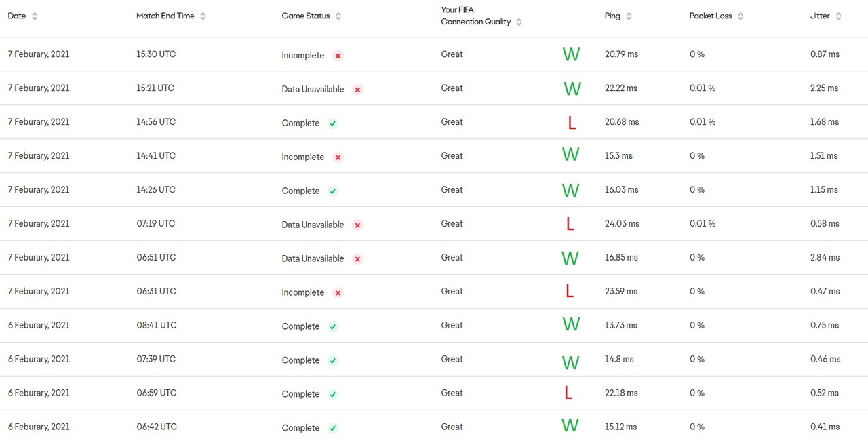Click sort arrows next to Date header
This screenshot has width=868, height=443.
[x=35, y=16]
